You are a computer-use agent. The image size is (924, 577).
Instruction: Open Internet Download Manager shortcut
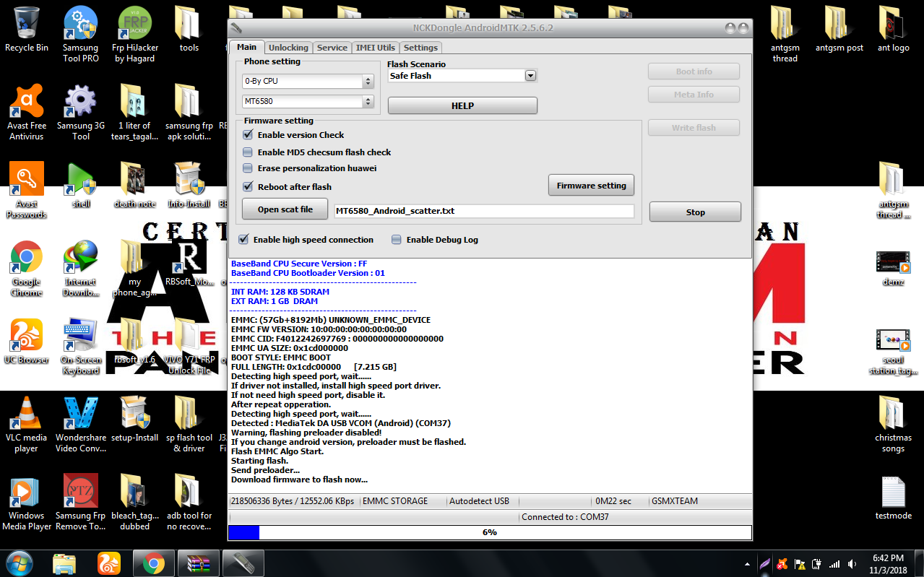point(81,268)
